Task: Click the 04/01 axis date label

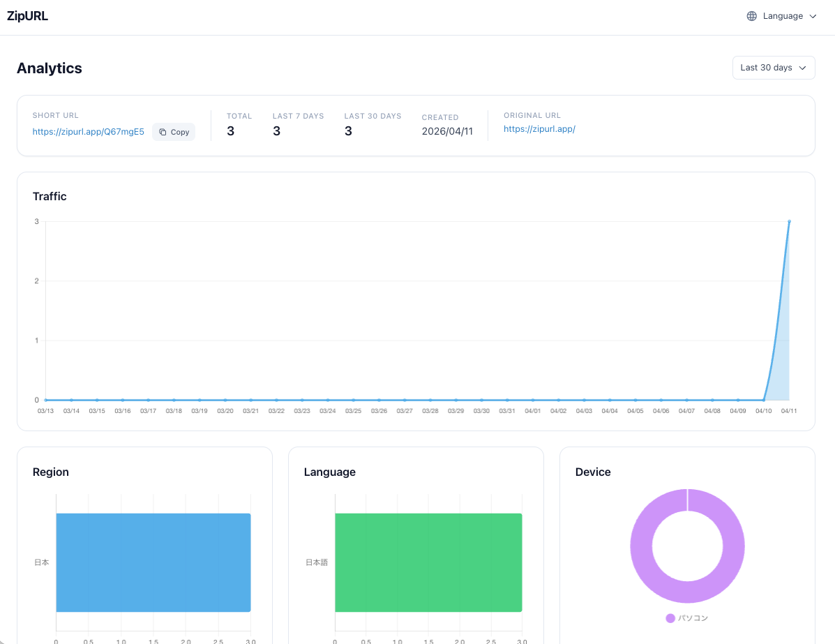Action: [x=532, y=411]
